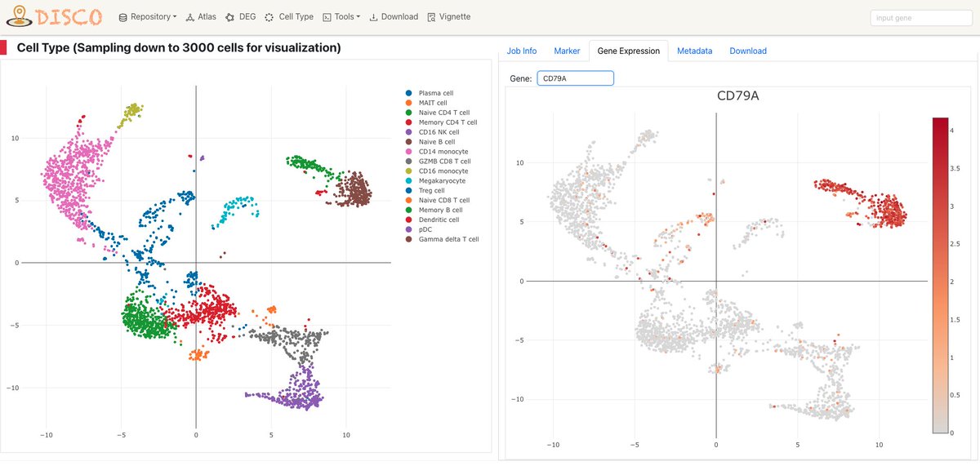Open the Download tab in results panel

(x=748, y=51)
